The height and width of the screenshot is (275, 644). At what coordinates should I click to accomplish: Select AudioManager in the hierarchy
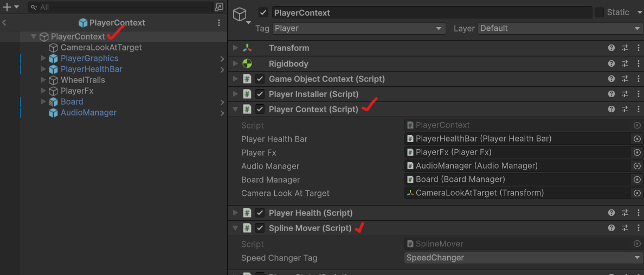88,113
